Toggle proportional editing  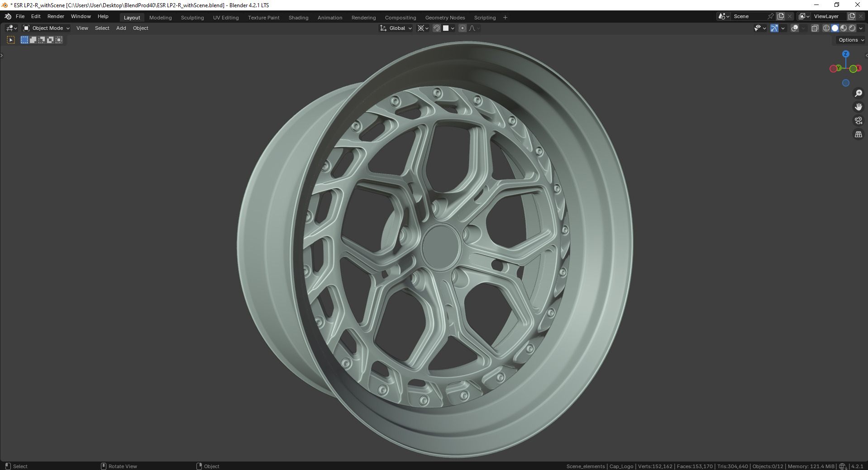[462, 28]
